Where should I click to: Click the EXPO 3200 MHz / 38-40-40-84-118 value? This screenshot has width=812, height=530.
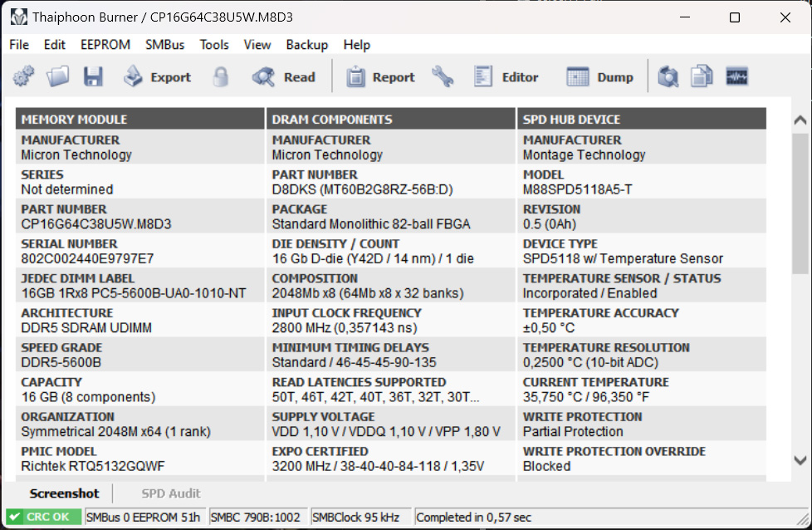378,466
